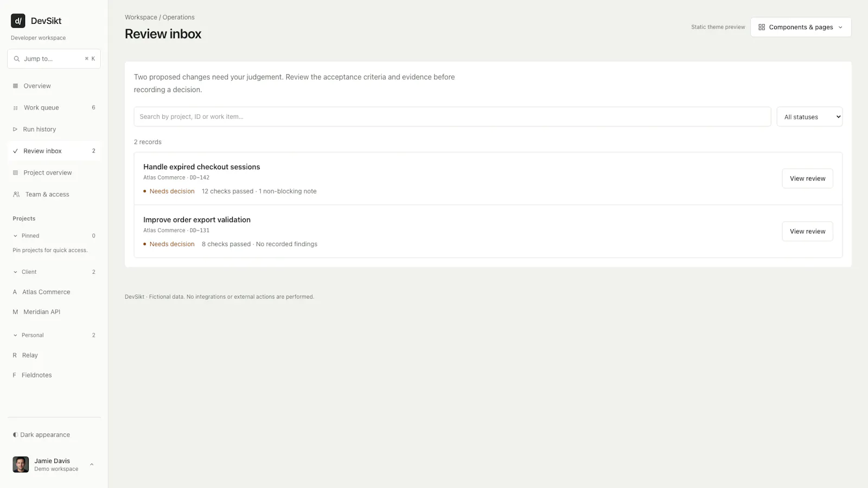
Task: Click the M letter badge for Meridian API
Action: (15, 312)
